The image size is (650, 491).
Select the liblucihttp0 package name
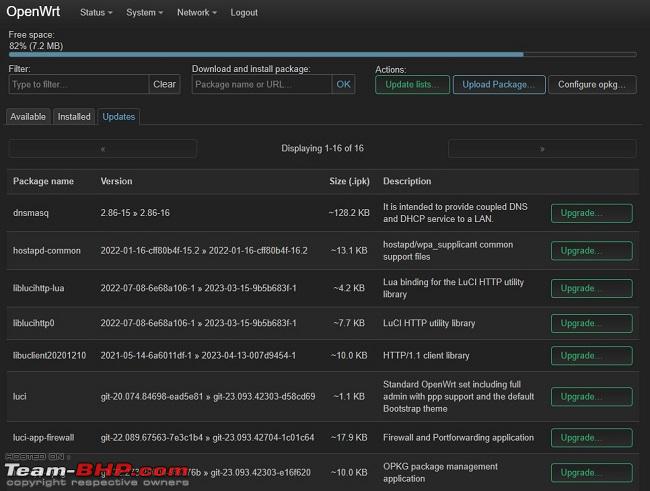click(34, 323)
